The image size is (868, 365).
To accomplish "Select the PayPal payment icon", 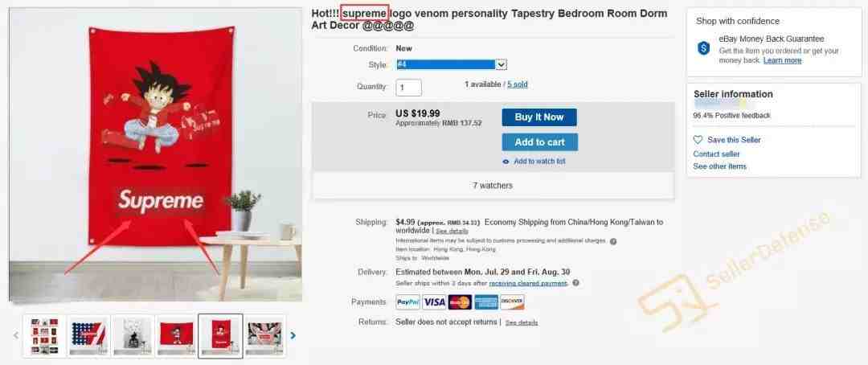I will coord(408,302).
